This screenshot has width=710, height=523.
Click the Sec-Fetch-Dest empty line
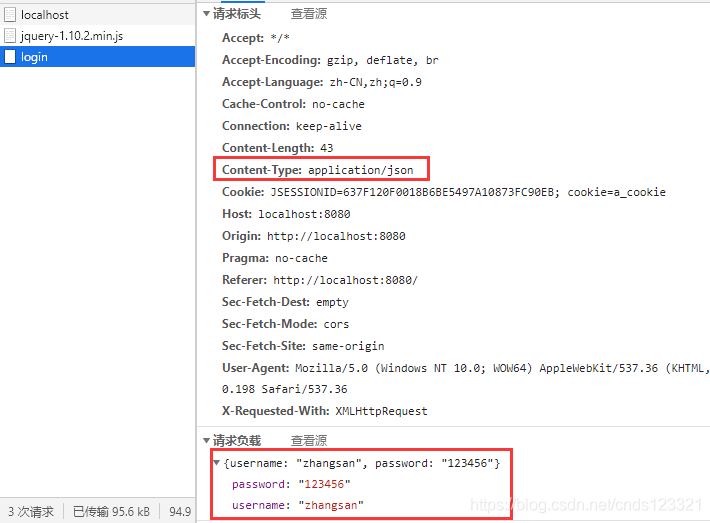(x=285, y=302)
